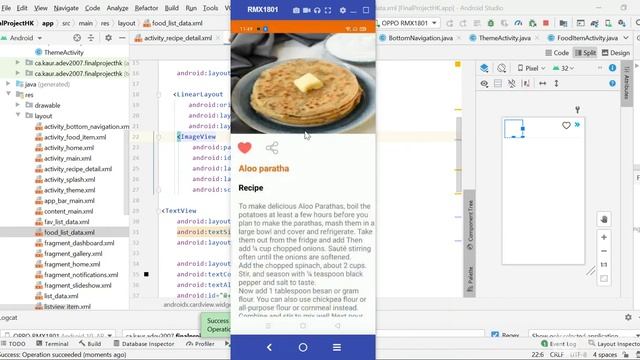Open the File menu

tap(6, 8)
